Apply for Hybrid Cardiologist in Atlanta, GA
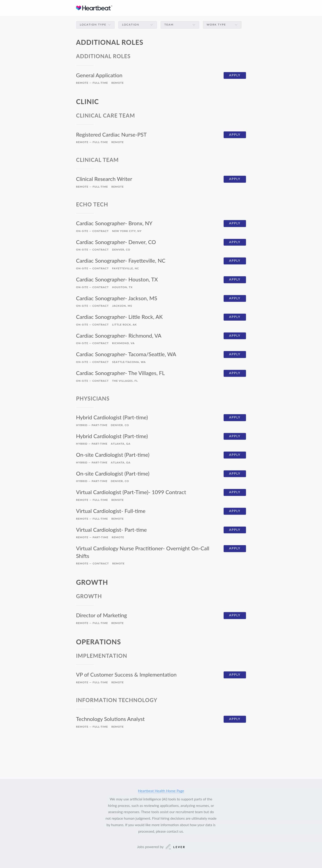Viewport: 322px width, 868px height. (234, 436)
